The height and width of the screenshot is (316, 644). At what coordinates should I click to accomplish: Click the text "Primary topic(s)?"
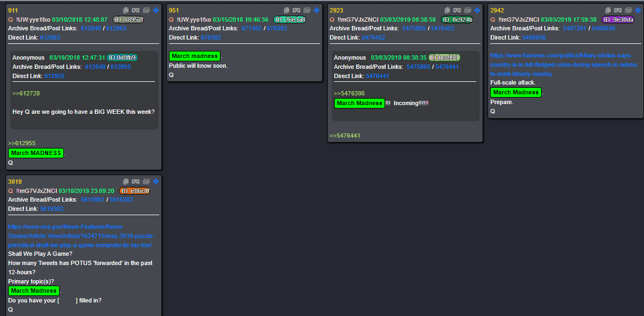pos(31,281)
